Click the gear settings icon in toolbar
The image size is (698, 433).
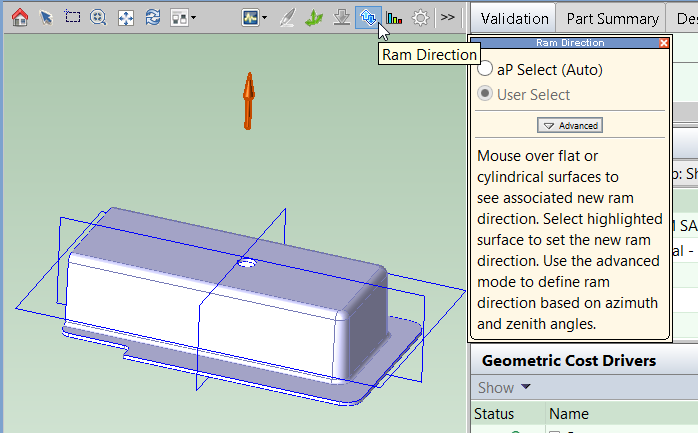point(421,17)
